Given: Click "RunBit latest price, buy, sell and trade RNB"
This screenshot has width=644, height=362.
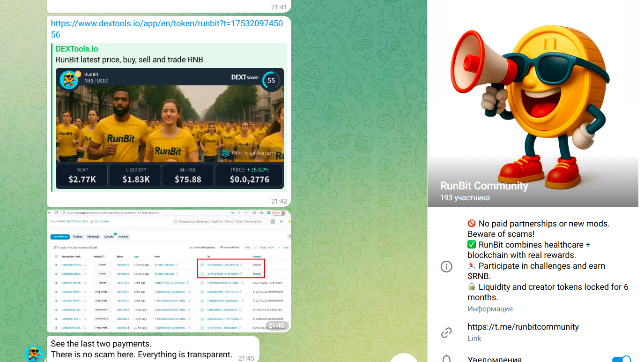Looking at the screenshot, I should point(129,60).
